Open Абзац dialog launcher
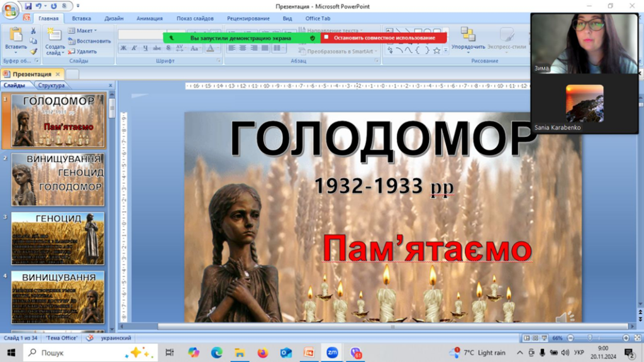The image size is (644, 362). pyautogui.click(x=376, y=61)
